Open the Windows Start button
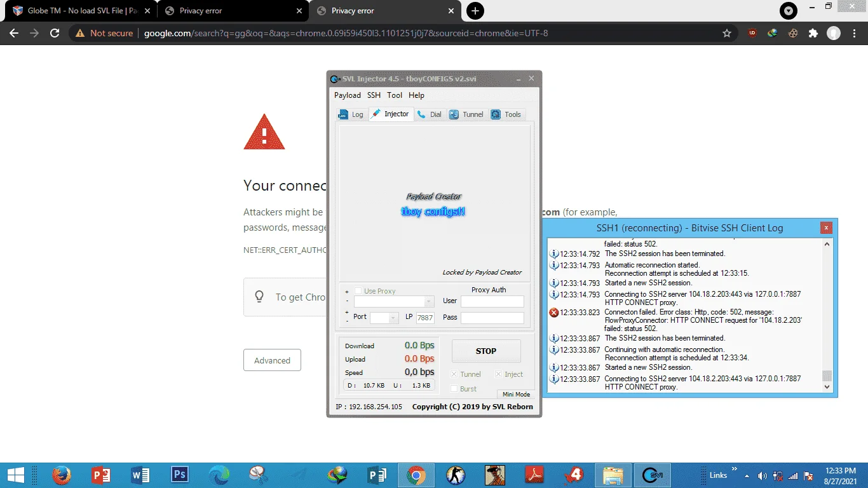Image resolution: width=868 pixels, height=488 pixels. click(x=15, y=475)
